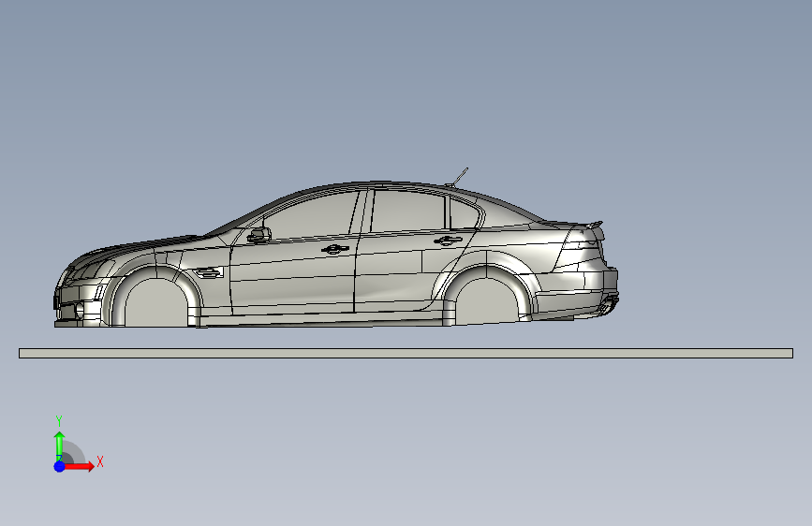This screenshot has height=526, width=812.
Task: Select the side mirror of the car model
Action: [x=259, y=235]
